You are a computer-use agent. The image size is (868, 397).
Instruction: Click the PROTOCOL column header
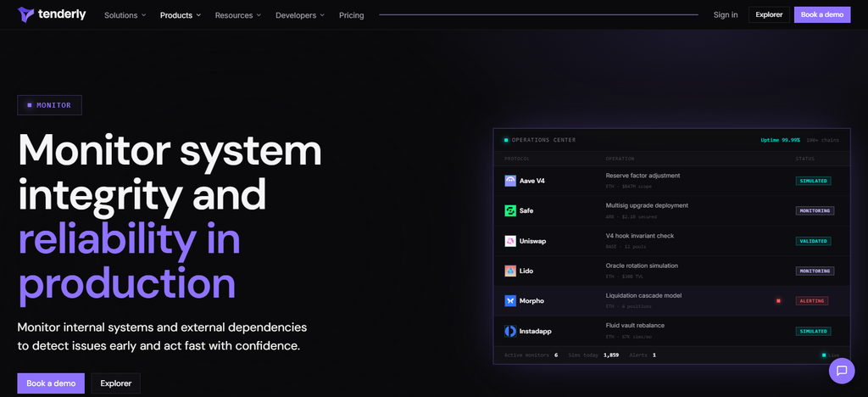[517, 159]
